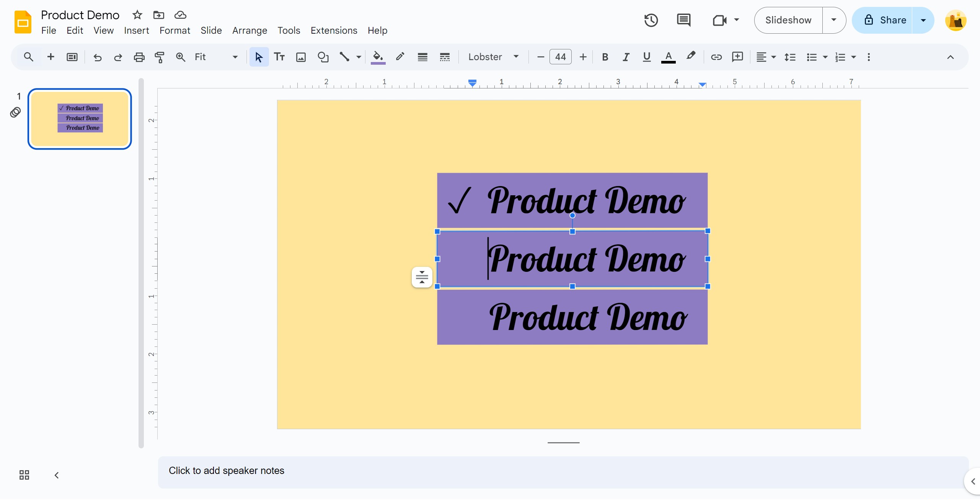Open the search menus magnifier icon
The width and height of the screenshot is (980, 500).
28,57
